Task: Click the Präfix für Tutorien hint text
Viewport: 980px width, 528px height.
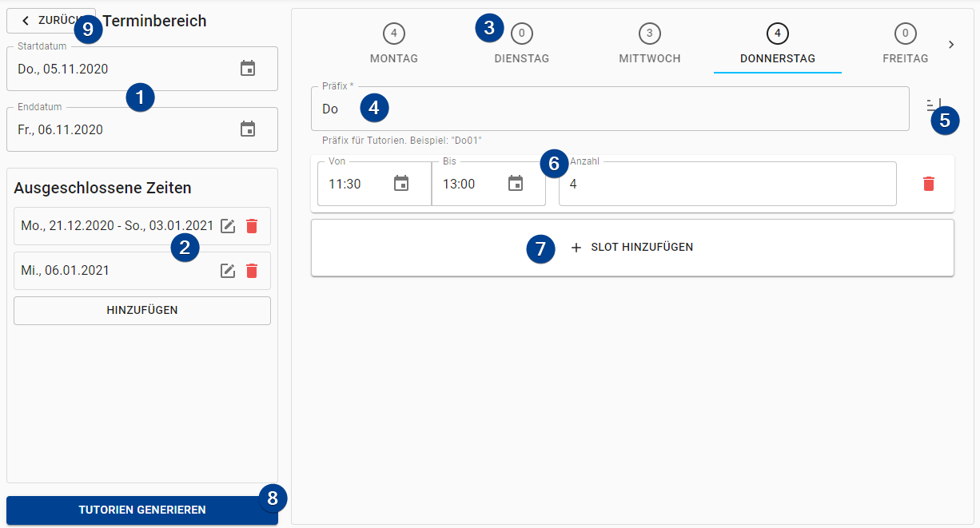Action: pos(402,141)
